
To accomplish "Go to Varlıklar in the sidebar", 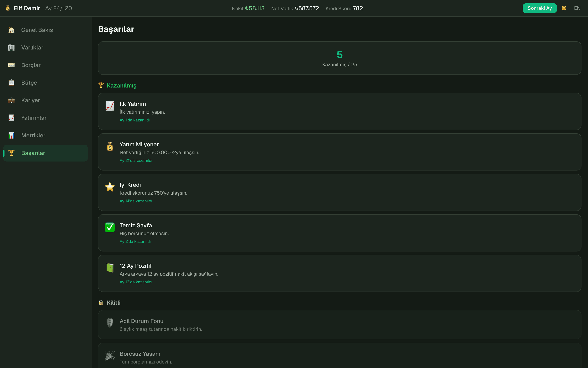I will point(46,47).
